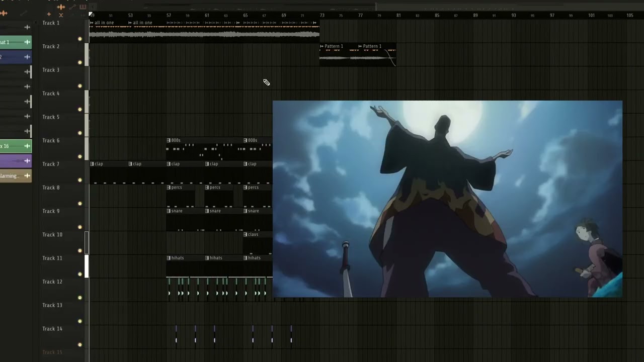The image size is (644, 362).
Task: Toggle the mute dot of Track 7
Action: coord(79,180)
